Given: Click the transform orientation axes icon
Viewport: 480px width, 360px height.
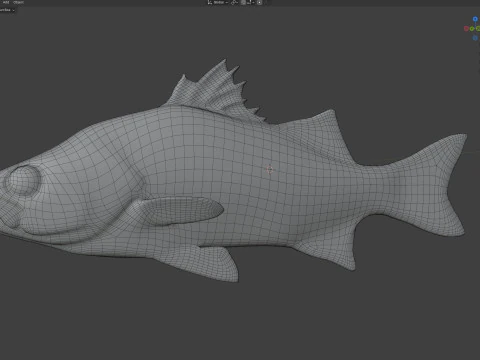Looking at the screenshot, I should click(210, 2).
